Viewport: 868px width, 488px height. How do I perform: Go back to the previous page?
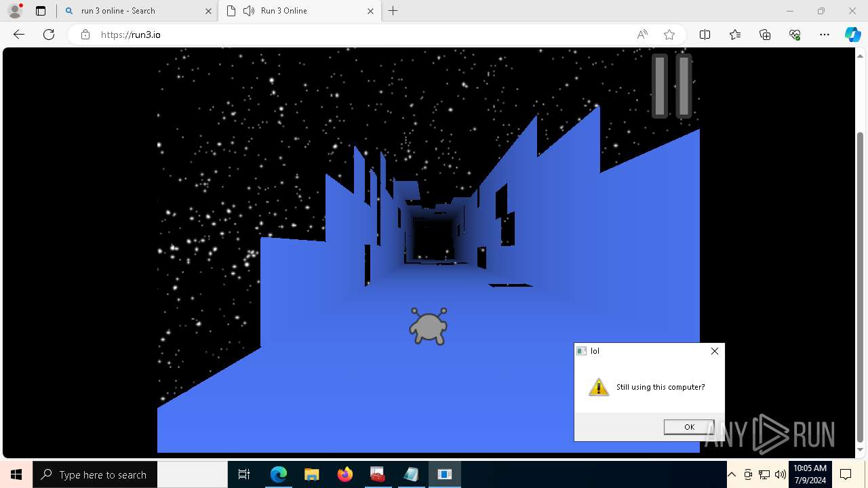pyautogui.click(x=19, y=35)
